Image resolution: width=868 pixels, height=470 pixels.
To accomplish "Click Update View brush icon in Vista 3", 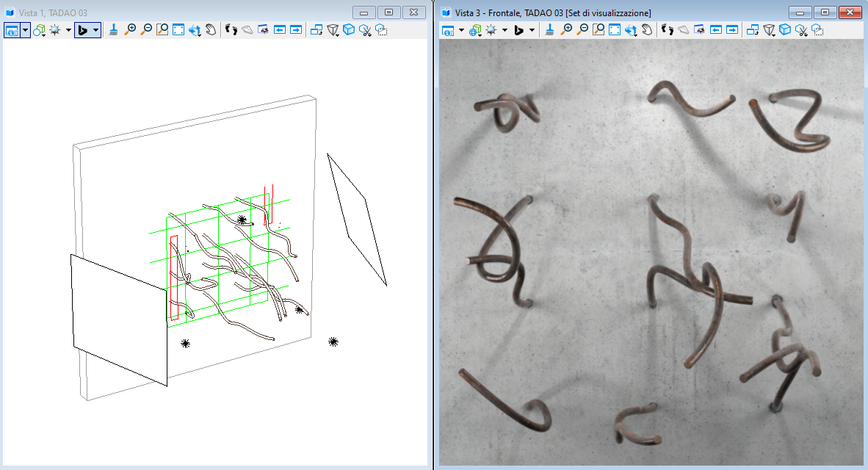I will 550,30.
